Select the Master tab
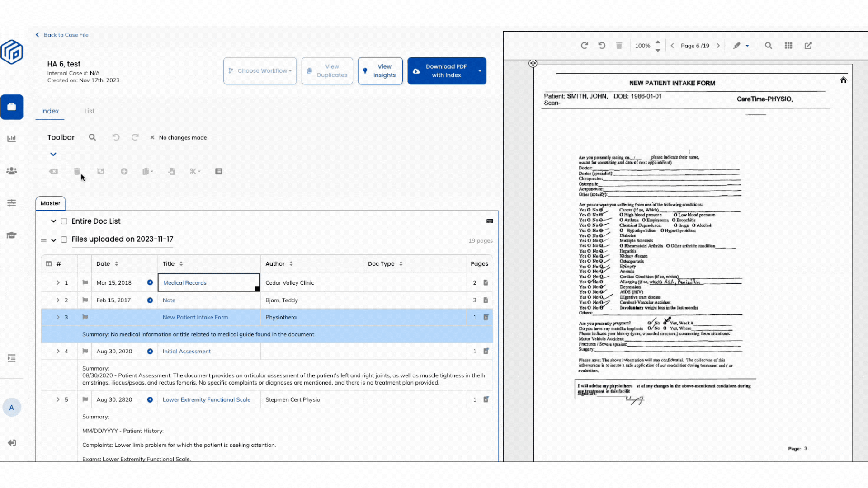The width and height of the screenshot is (868, 488). [x=50, y=203]
